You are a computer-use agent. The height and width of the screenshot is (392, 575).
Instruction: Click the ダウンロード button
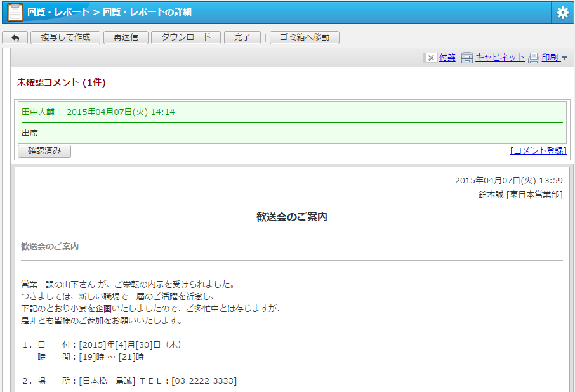point(185,37)
